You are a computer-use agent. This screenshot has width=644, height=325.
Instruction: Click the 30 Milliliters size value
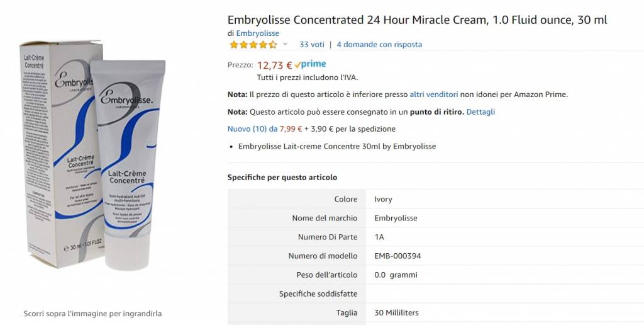pos(396,312)
